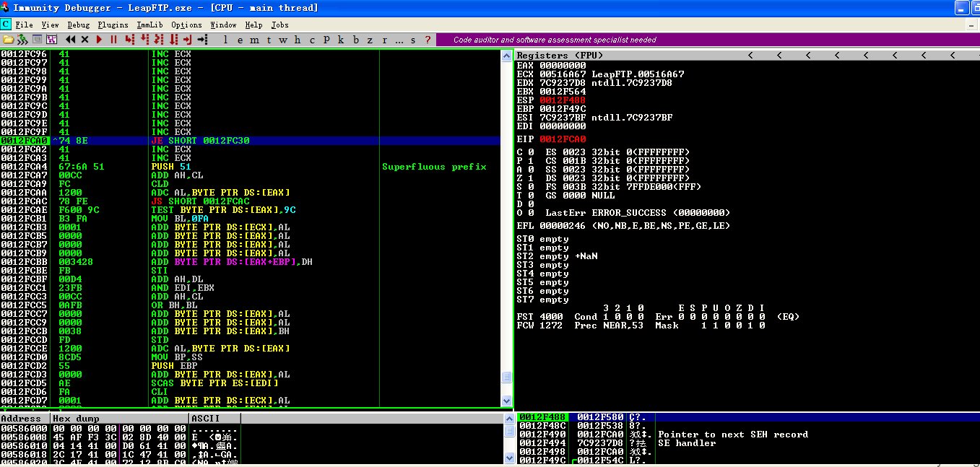Image resolution: width=980 pixels, height=467 pixels.
Task: Click the purple 'Code auditor' banner
Action: point(707,40)
